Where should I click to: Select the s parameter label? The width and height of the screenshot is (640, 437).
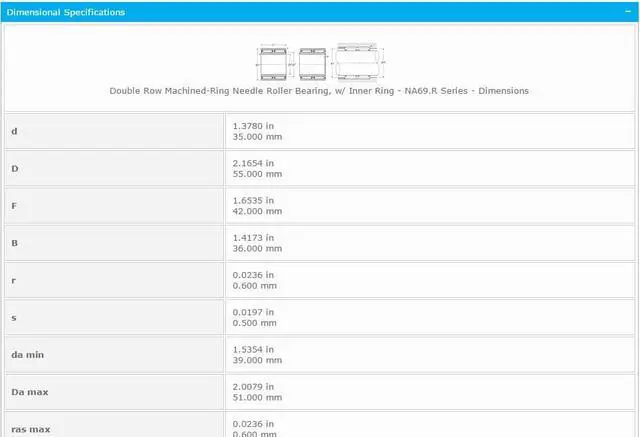tap(13, 317)
